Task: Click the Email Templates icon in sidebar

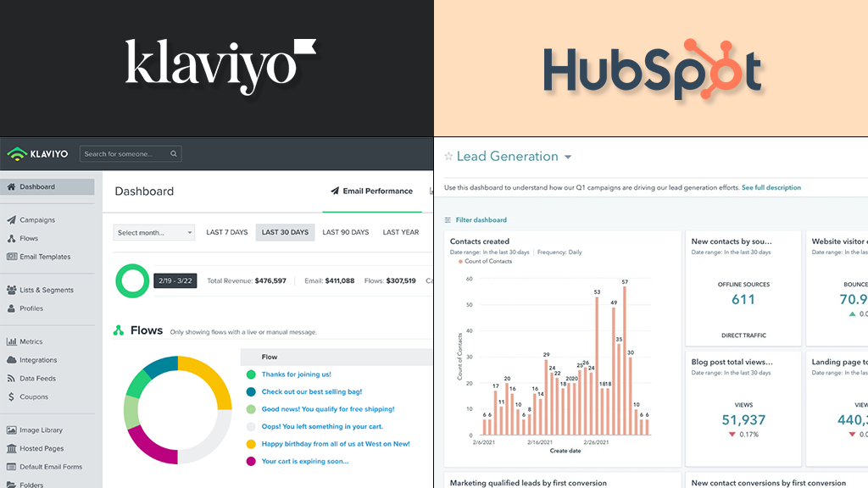Action: [x=11, y=257]
